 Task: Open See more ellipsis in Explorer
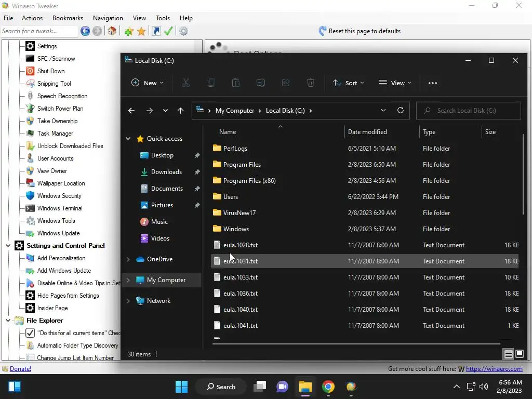click(433, 83)
